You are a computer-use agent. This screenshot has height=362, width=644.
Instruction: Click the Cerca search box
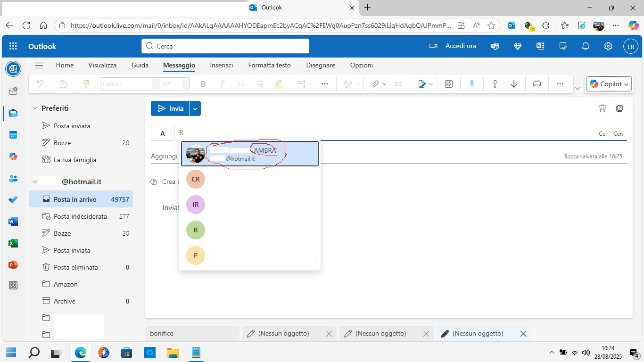(x=225, y=46)
